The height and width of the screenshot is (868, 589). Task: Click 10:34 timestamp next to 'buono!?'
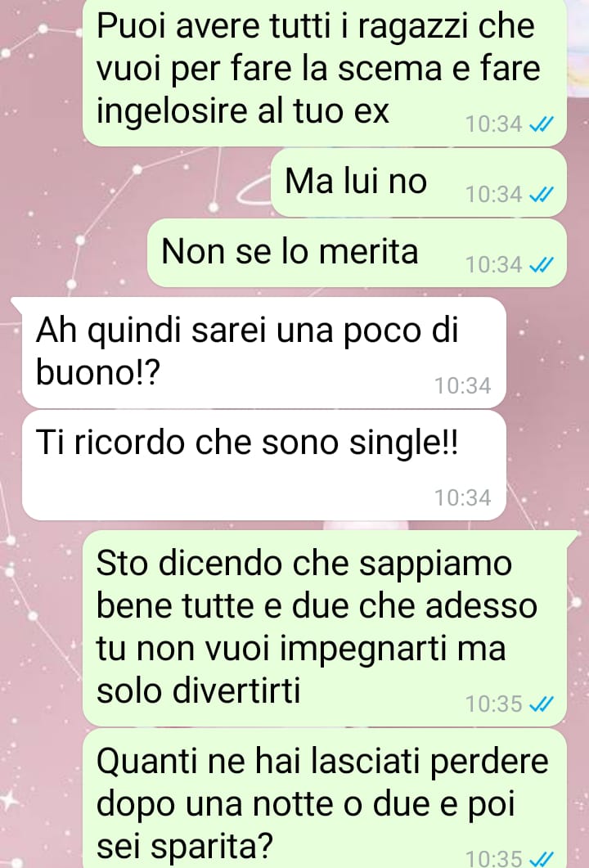point(462,386)
